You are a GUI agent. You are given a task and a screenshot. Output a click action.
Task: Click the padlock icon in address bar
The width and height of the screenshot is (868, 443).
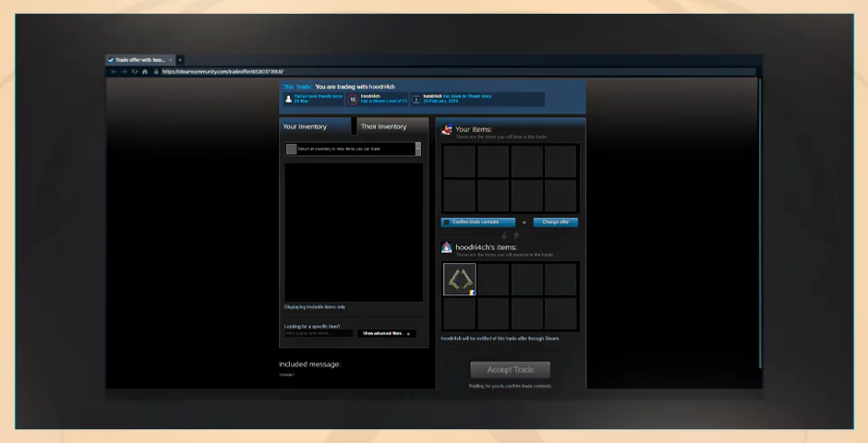(x=156, y=71)
